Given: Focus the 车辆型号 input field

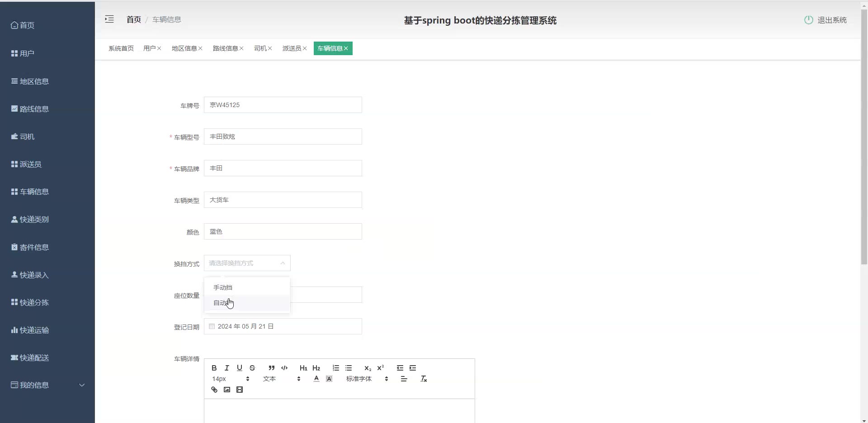Looking at the screenshot, I should click(x=283, y=136).
